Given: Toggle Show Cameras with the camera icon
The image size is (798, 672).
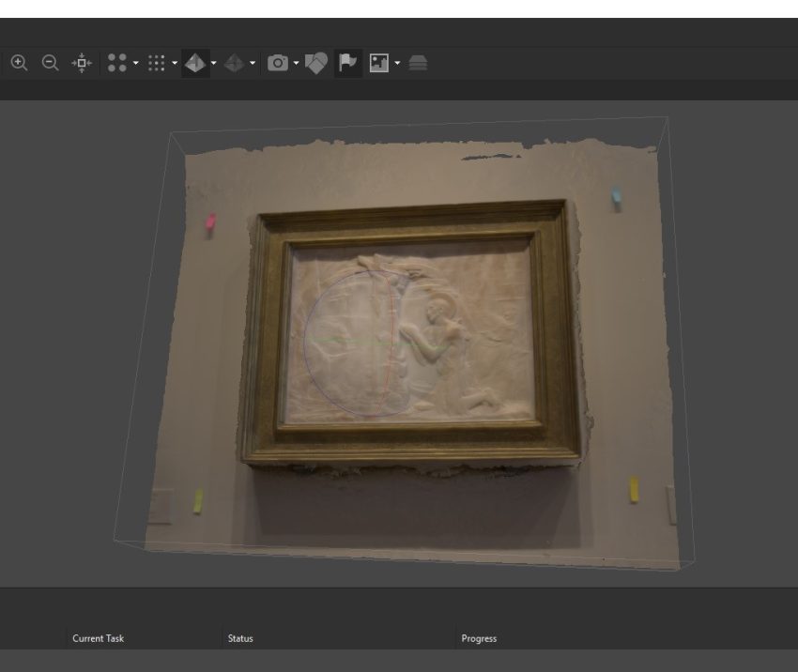Looking at the screenshot, I should click(x=278, y=63).
